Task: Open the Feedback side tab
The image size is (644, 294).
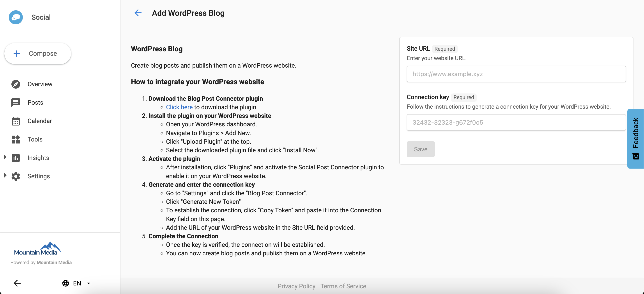Action: [635, 138]
